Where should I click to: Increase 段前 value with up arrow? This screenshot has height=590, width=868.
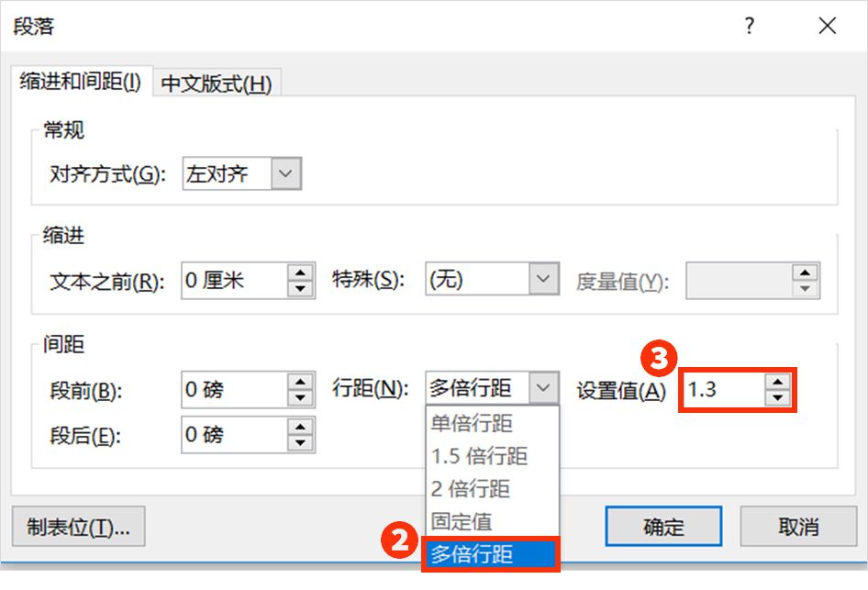pos(300,384)
